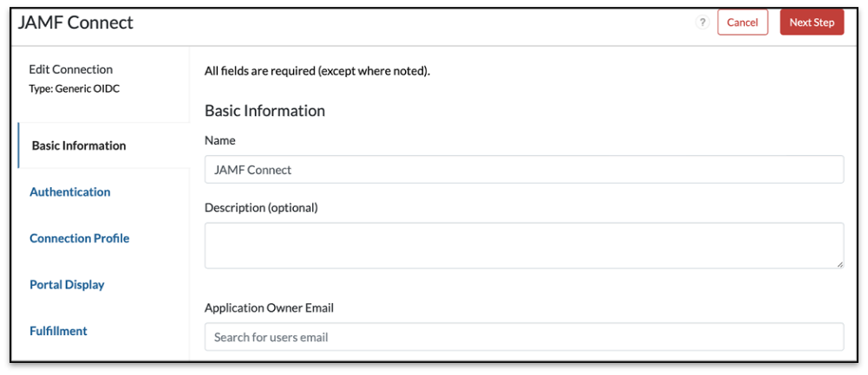868x375 pixels.
Task: Open the Authentication section
Action: (70, 192)
